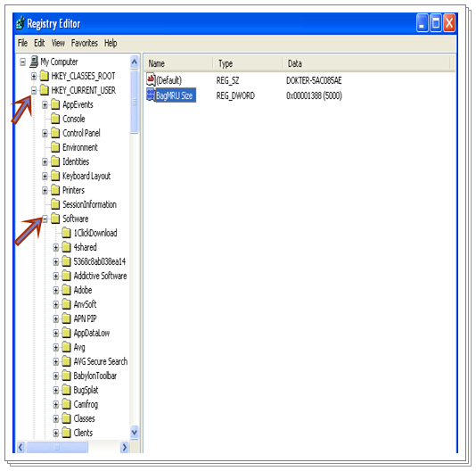The width and height of the screenshot is (476, 471).
Task: Expand the Keyboard Layout key
Action: (x=45, y=177)
